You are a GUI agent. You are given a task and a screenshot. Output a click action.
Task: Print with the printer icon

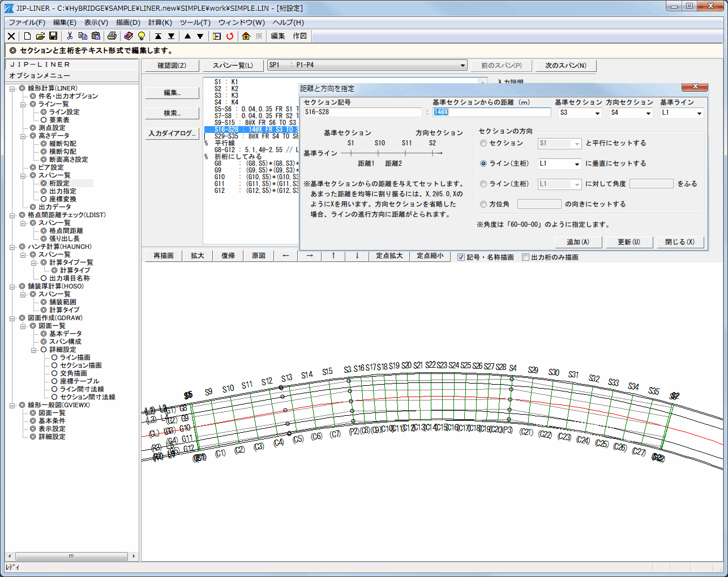tap(112, 36)
